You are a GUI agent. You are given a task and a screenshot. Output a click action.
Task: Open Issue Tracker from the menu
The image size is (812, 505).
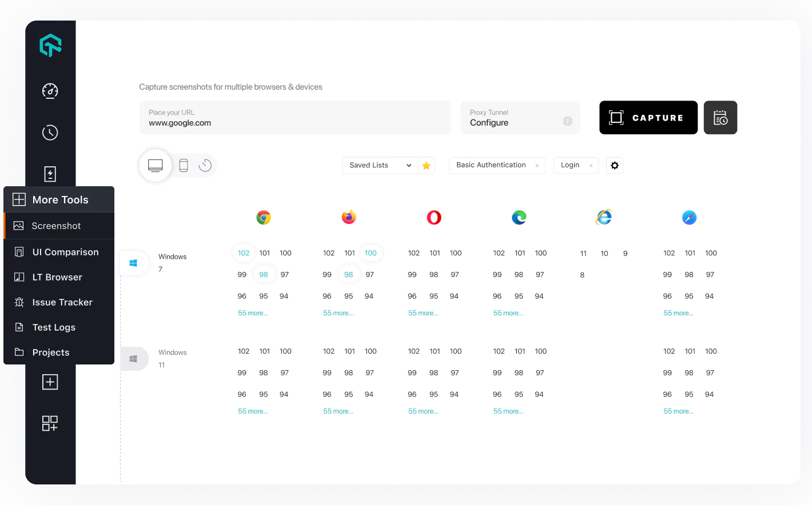pos(59,302)
